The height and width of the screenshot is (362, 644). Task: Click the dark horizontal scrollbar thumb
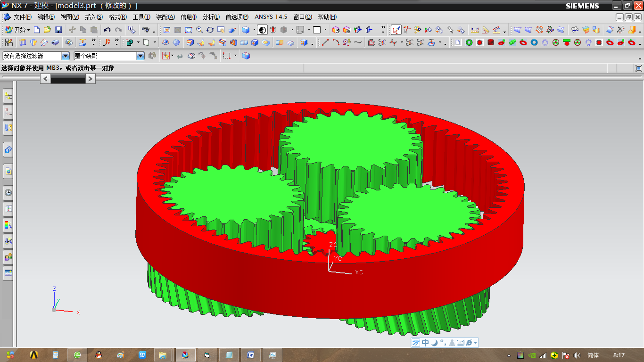pyautogui.click(x=68, y=80)
